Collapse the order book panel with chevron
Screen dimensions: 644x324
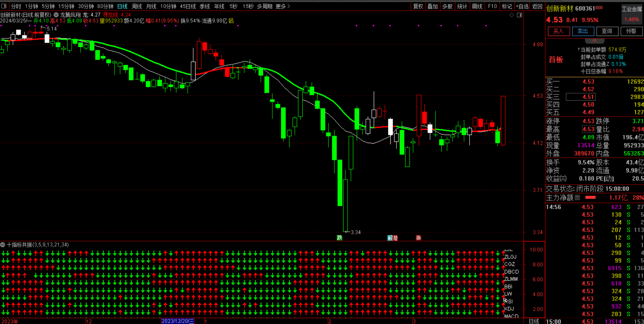594,40
